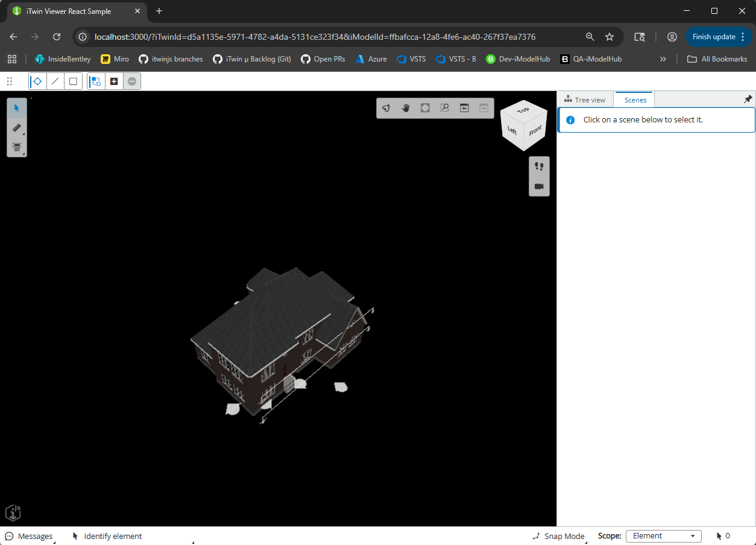
Task: Click the Top face of view cube
Action: click(x=523, y=110)
